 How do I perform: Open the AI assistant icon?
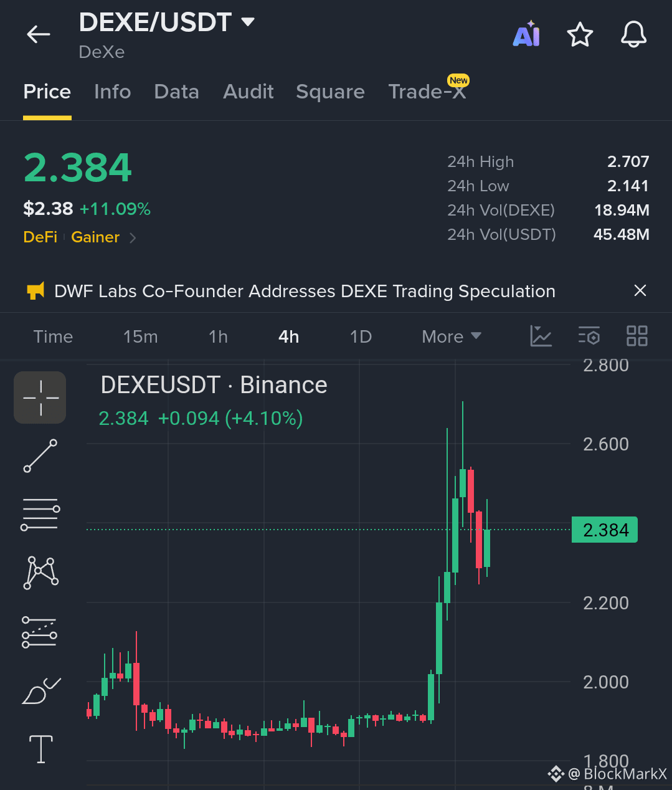tap(526, 34)
